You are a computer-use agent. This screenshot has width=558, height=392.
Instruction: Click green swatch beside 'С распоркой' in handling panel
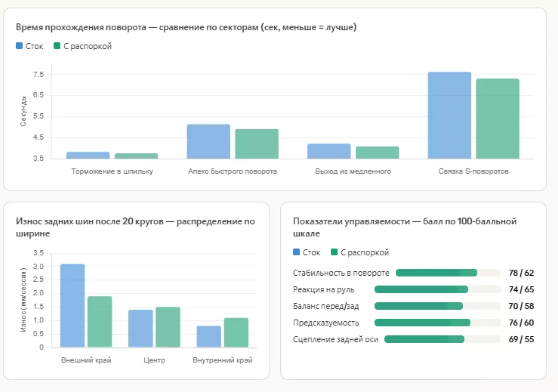[334, 252]
